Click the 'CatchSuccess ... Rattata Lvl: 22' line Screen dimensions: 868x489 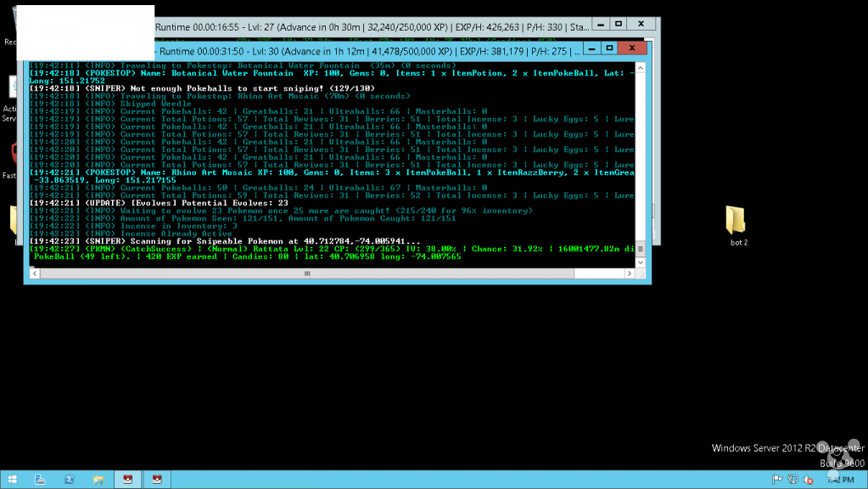point(332,250)
